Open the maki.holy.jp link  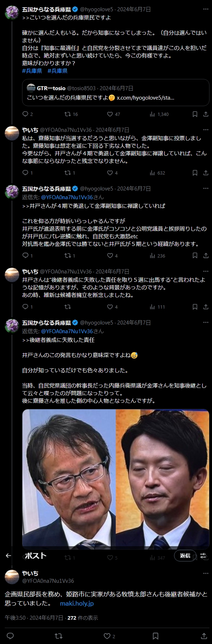(x=77, y=603)
